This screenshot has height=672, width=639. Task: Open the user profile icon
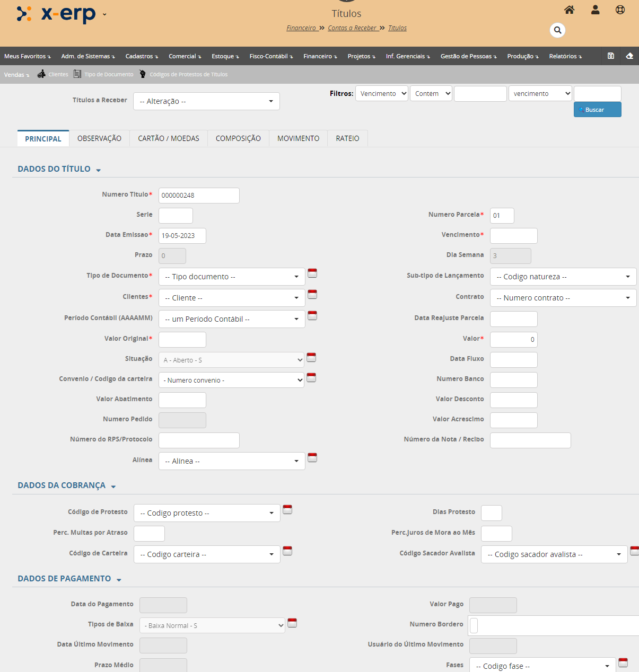595,10
